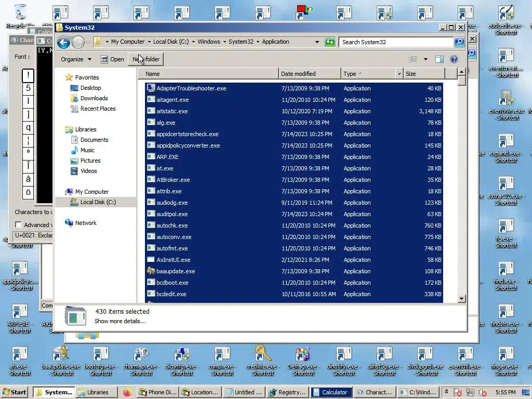Refresh the System32 folder view

click(330, 42)
